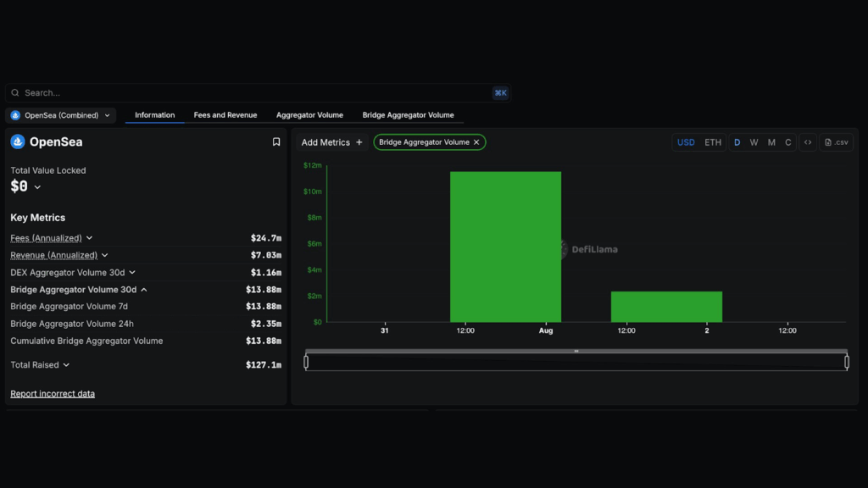Set chart denomination to USD
This screenshot has height=488, width=868.
point(686,142)
